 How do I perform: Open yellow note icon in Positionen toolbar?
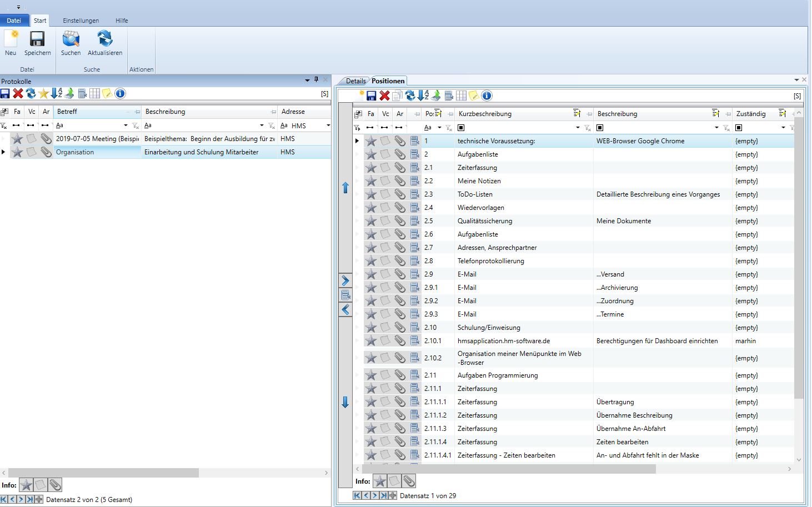[474, 96]
